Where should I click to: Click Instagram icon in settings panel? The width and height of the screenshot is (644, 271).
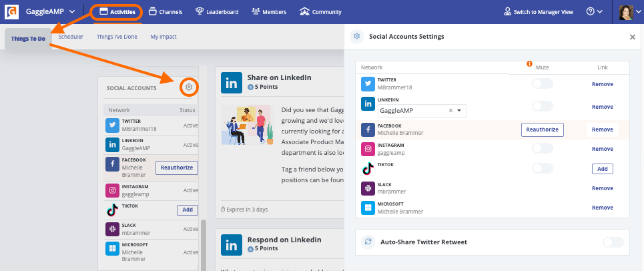point(368,149)
